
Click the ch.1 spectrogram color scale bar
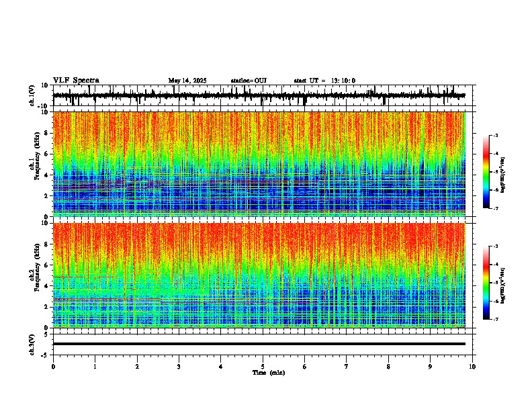point(486,172)
